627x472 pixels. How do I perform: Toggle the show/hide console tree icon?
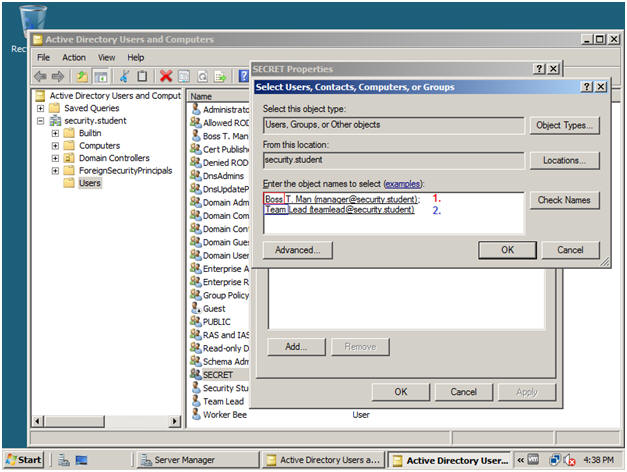coord(101,76)
